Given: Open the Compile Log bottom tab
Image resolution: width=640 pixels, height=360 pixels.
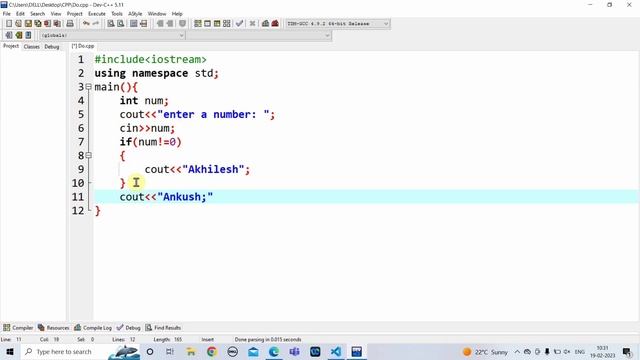Looking at the screenshot, I should point(93,328).
